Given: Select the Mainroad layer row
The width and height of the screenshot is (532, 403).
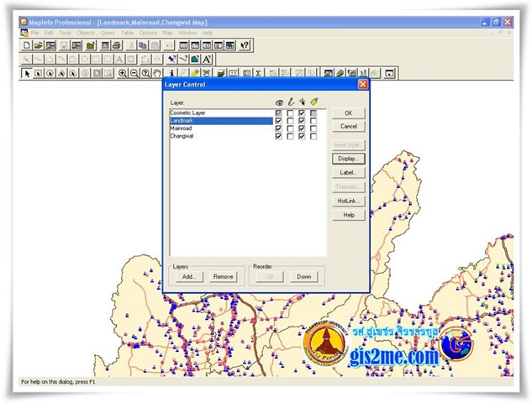Looking at the screenshot, I should 221,128.
